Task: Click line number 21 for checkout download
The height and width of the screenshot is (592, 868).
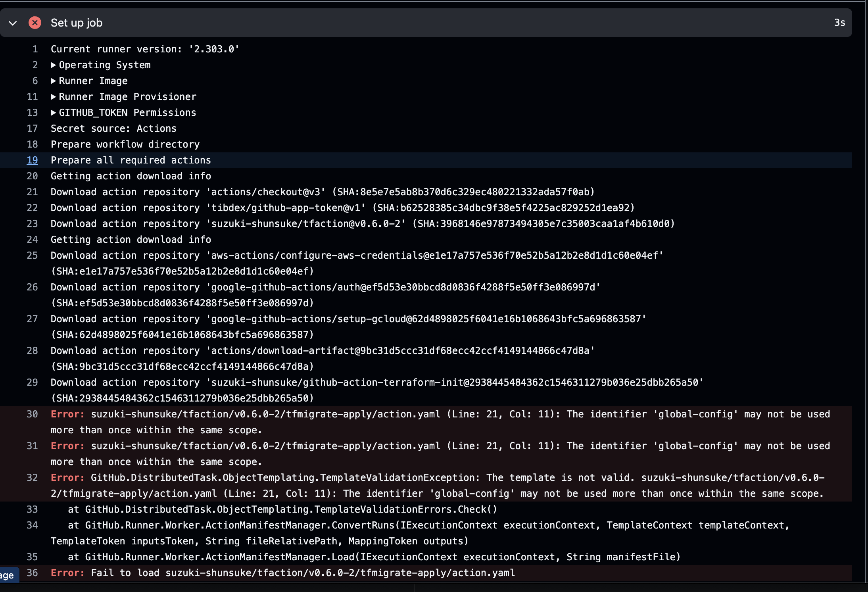Action: click(x=32, y=192)
